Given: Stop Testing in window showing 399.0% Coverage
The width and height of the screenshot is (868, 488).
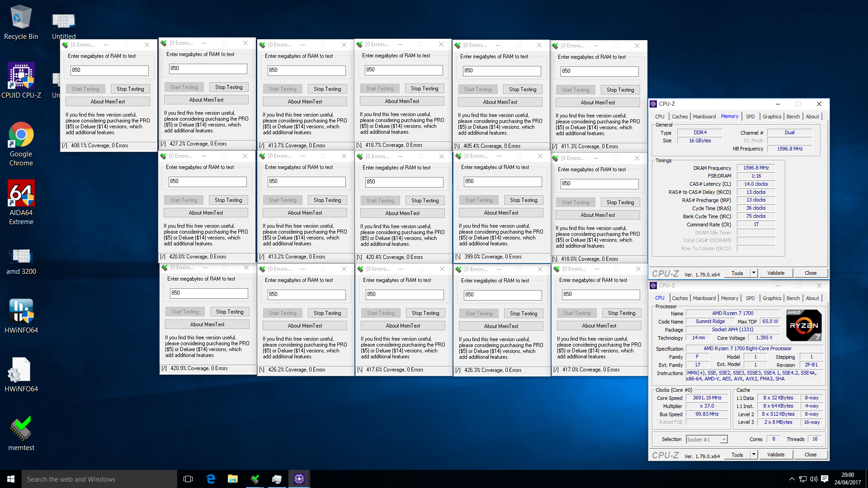Looking at the screenshot, I should click(x=524, y=200).
